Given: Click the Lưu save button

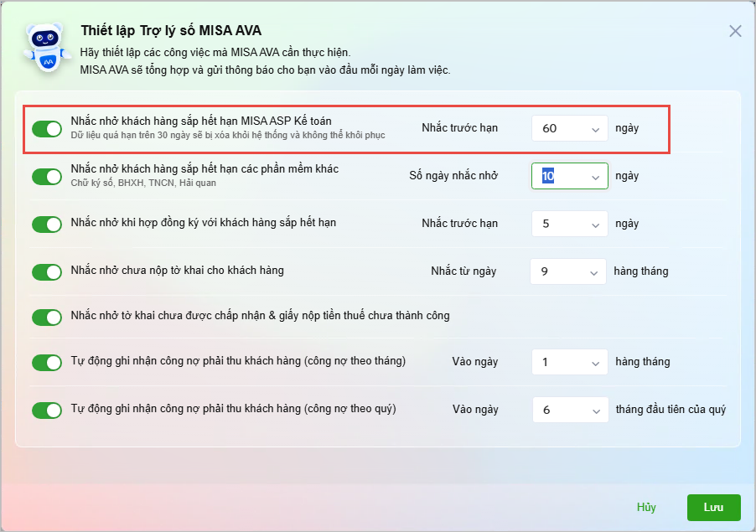Looking at the screenshot, I should [713, 508].
